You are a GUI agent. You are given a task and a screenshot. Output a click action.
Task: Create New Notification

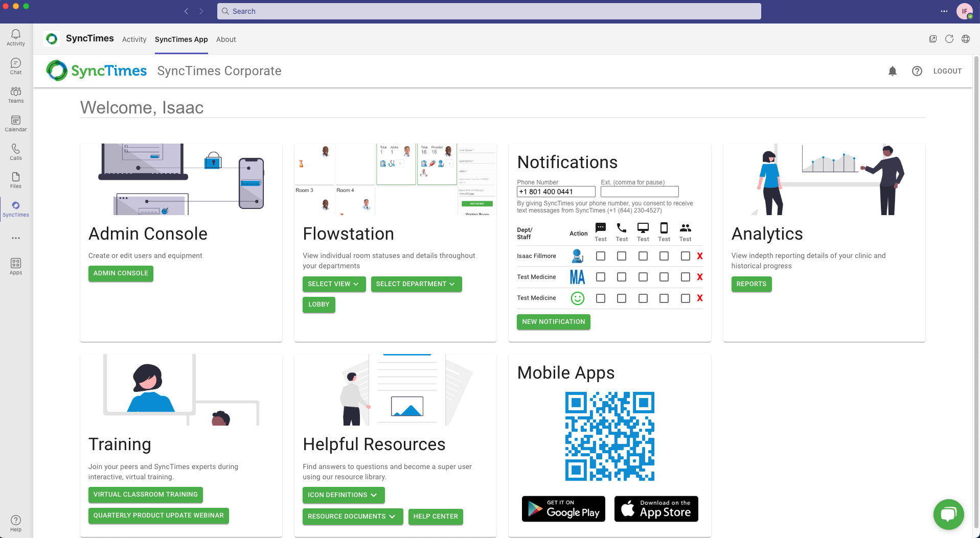coord(553,322)
